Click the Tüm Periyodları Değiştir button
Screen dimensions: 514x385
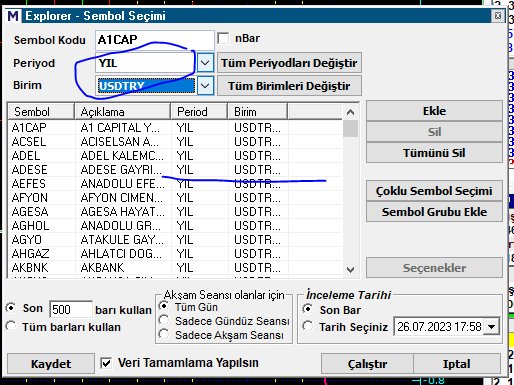click(x=289, y=63)
